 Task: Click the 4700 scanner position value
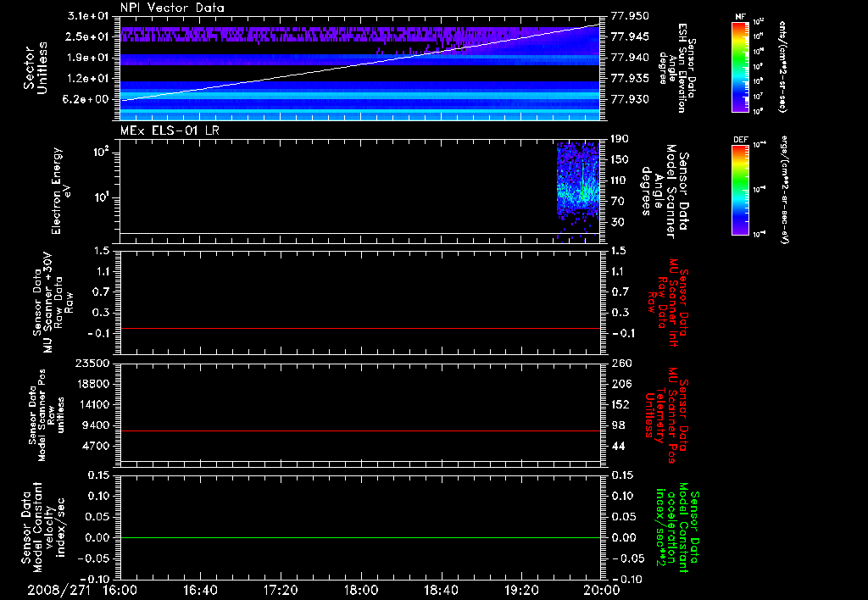click(x=96, y=446)
